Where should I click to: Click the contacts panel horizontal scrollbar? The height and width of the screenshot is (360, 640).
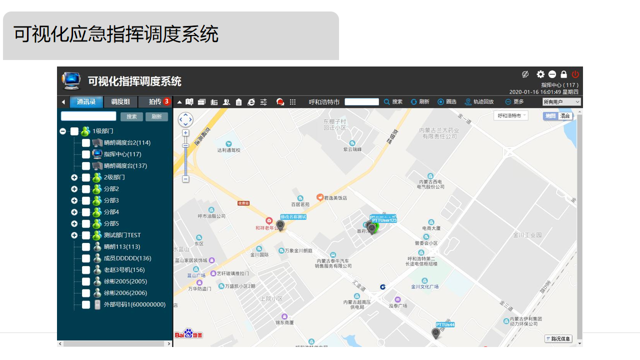115,344
